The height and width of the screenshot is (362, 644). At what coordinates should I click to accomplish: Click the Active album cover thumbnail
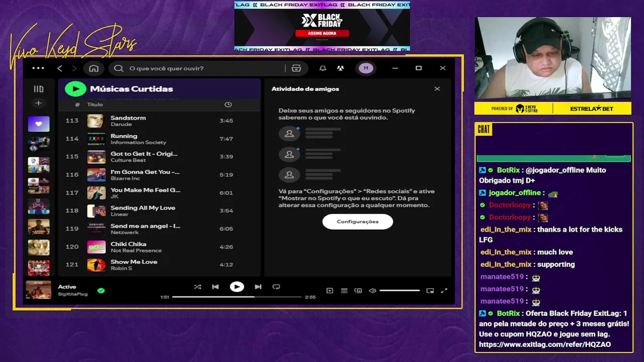click(39, 290)
